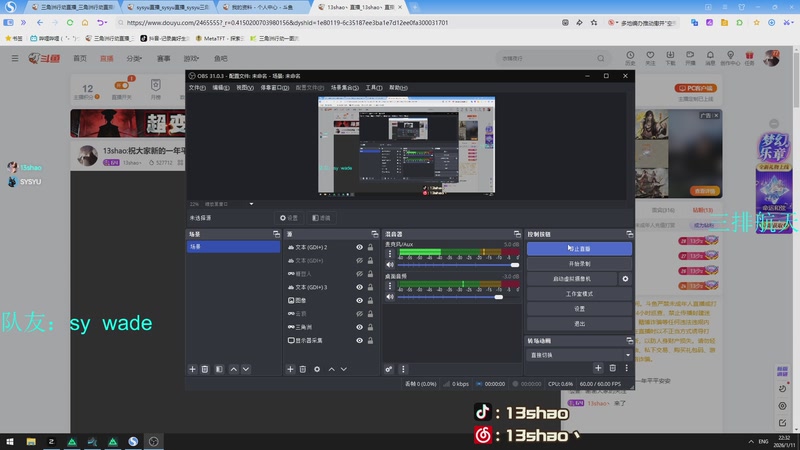Expand browser toolbar chevron next to back
Viewport: 800px width, 450px height.
pos(23,22)
